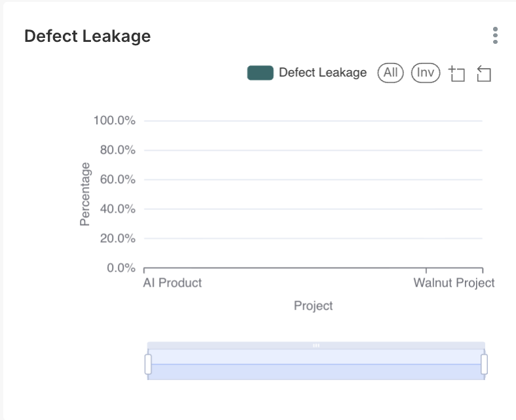Select all series with the All button
Viewport: 516px width, 420px height.
pyautogui.click(x=391, y=73)
